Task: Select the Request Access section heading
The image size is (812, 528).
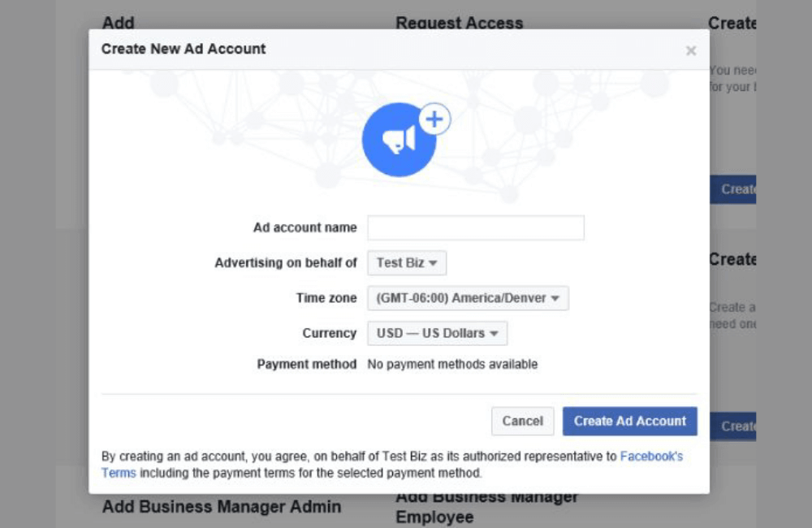Action: (459, 23)
